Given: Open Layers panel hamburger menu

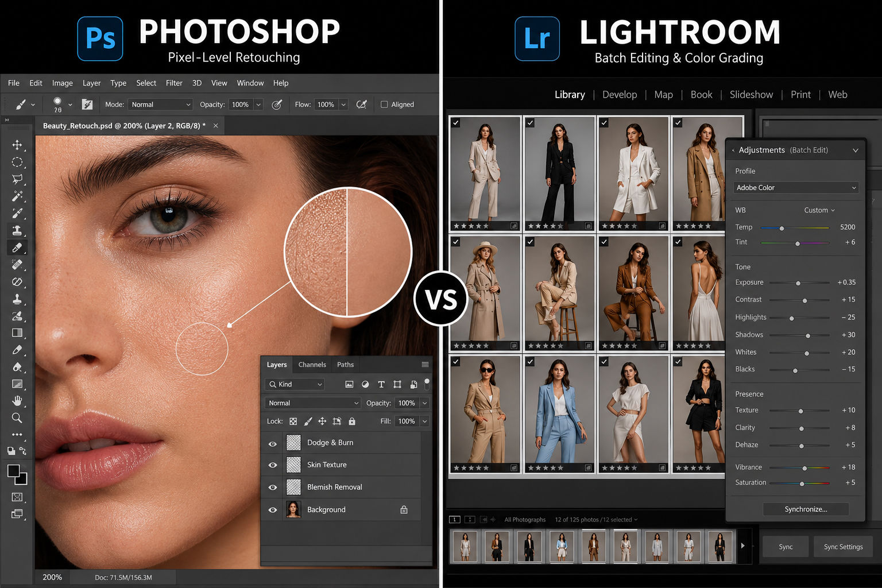Looking at the screenshot, I should pos(425,365).
